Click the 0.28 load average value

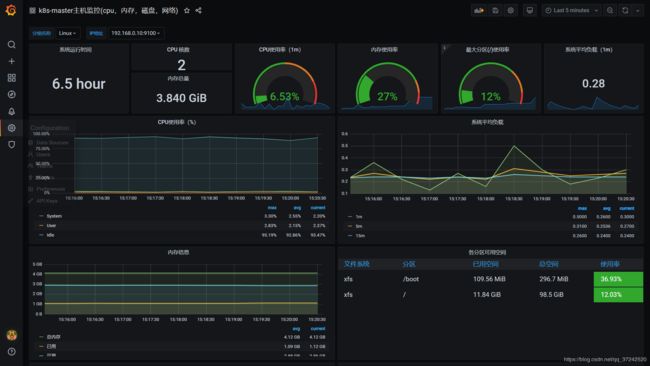pyautogui.click(x=593, y=84)
